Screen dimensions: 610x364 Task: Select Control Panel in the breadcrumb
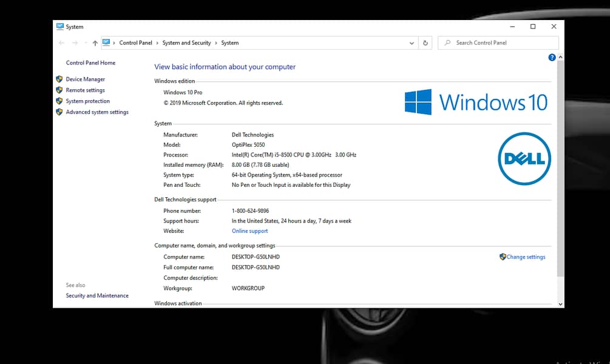click(135, 43)
